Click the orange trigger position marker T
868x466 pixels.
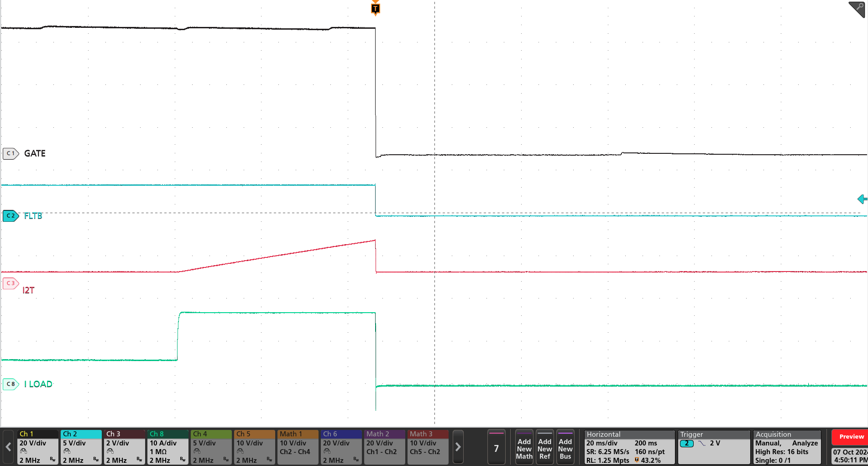click(x=375, y=8)
